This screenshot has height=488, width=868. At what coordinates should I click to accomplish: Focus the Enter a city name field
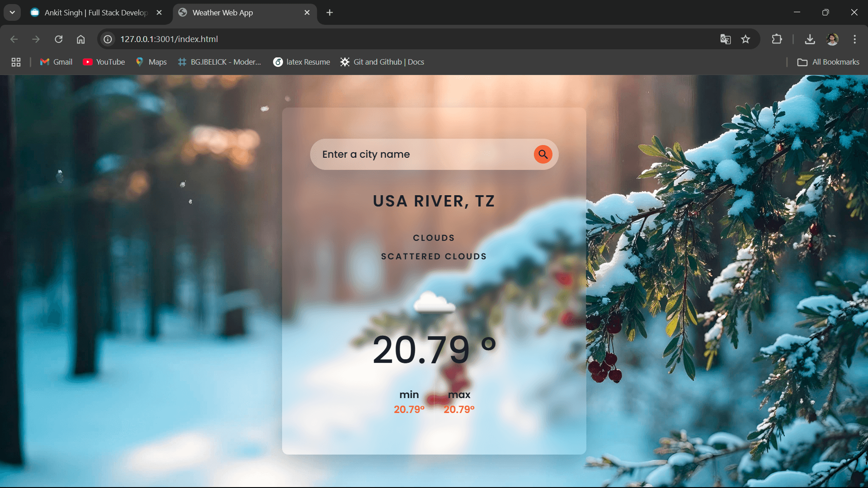[x=425, y=154]
